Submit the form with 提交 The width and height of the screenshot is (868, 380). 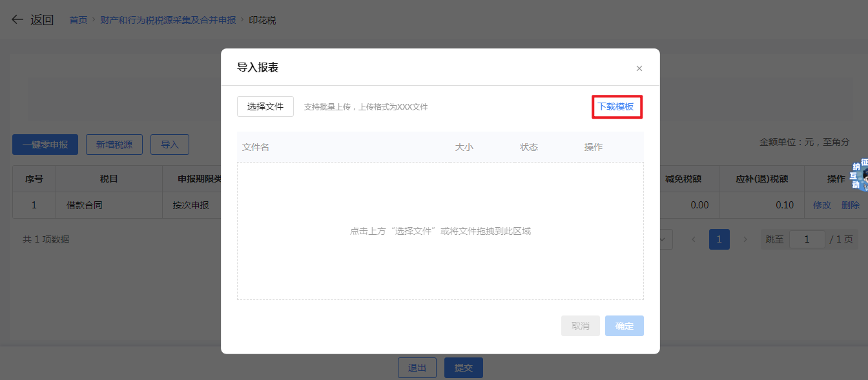click(463, 368)
